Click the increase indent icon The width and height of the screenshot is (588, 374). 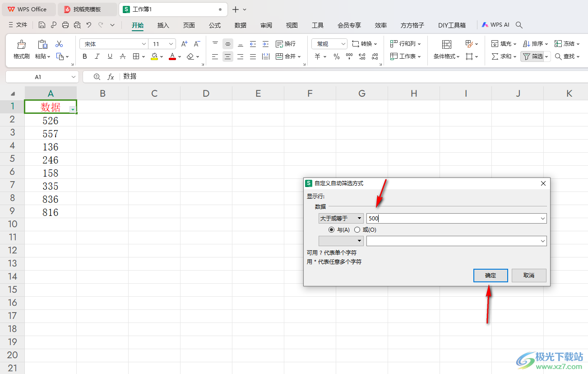coord(266,44)
